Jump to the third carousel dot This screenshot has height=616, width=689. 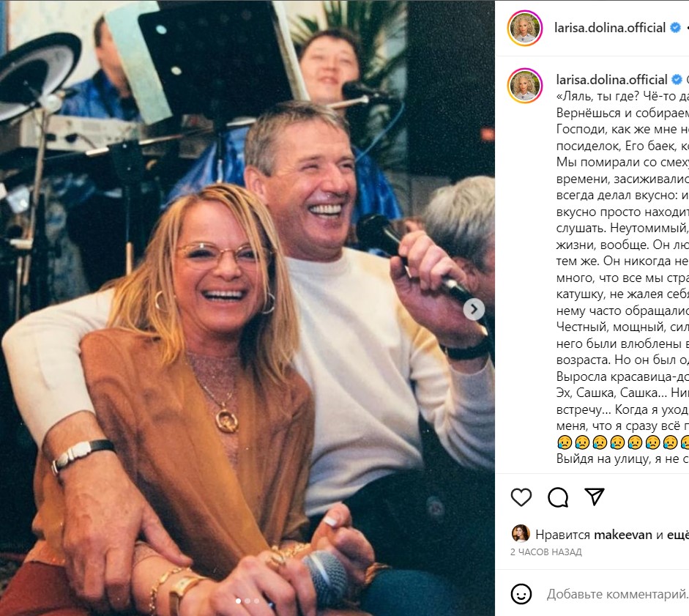pyautogui.click(x=256, y=601)
